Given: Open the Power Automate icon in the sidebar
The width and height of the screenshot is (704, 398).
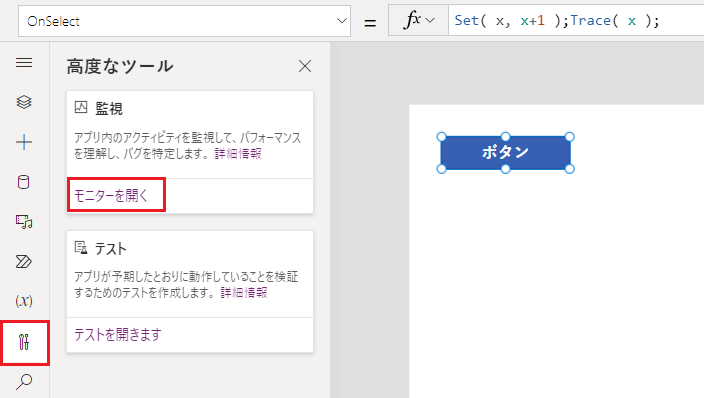Looking at the screenshot, I should coord(24,261).
